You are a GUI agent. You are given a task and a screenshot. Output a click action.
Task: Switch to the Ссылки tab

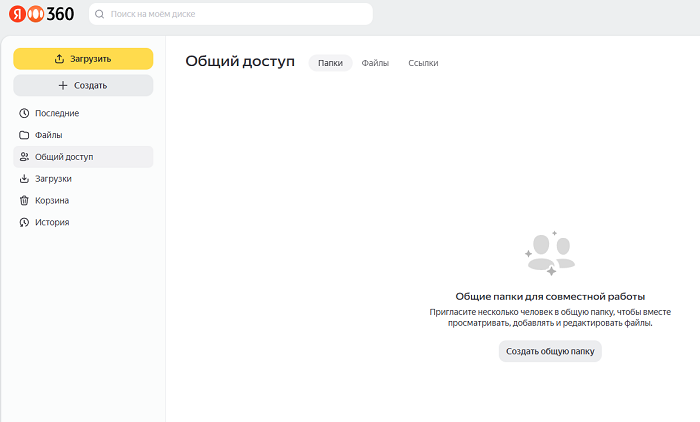[x=423, y=63]
